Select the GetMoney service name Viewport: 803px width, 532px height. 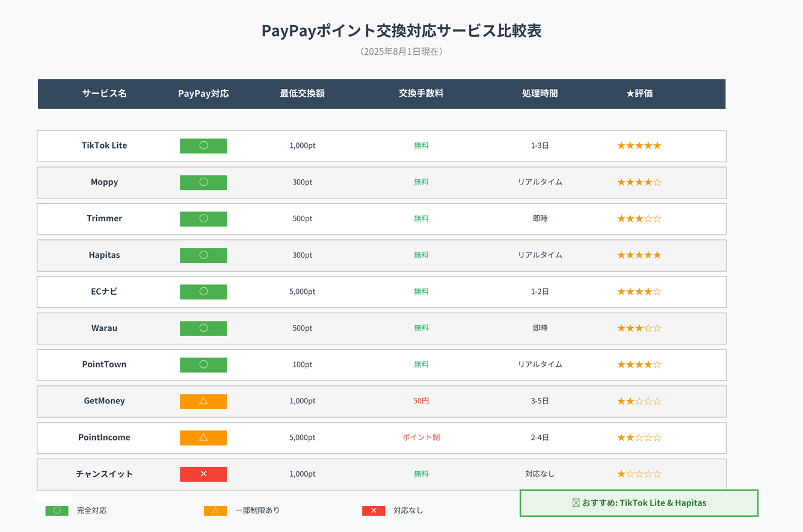pyautogui.click(x=105, y=401)
